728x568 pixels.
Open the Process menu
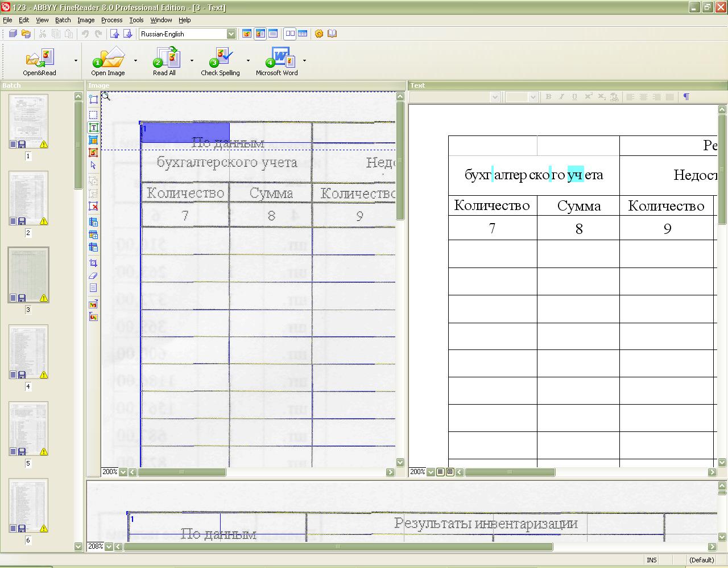111,20
